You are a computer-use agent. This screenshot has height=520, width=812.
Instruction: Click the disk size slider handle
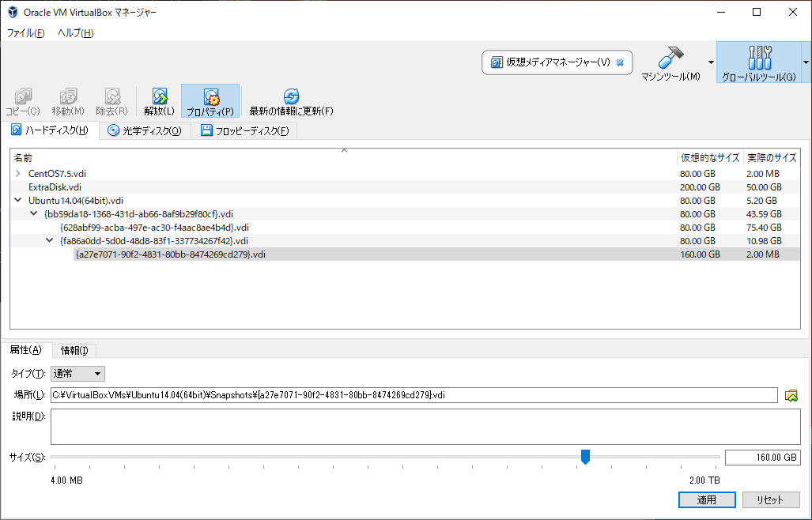(585, 457)
